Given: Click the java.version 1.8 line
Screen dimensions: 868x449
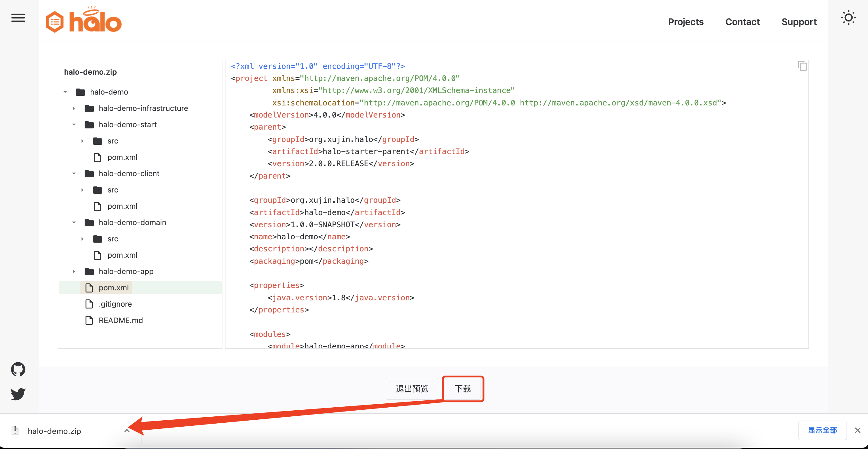Looking at the screenshot, I should click(x=341, y=298).
